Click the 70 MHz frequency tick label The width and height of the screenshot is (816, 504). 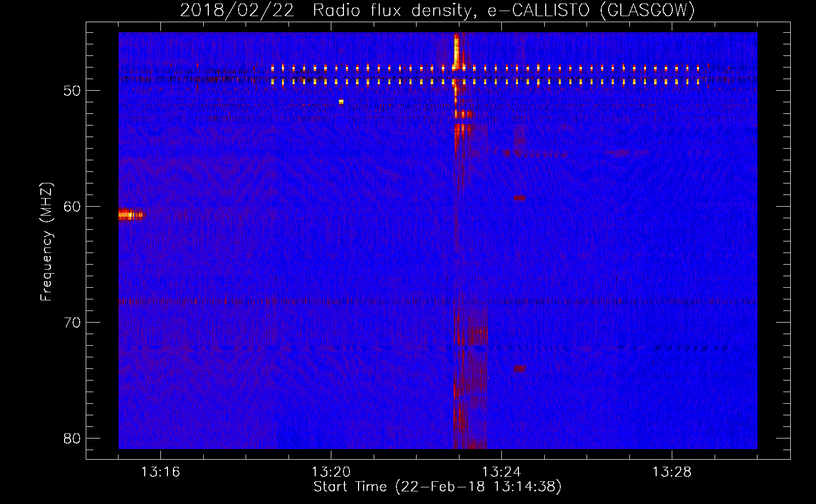(x=72, y=323)
